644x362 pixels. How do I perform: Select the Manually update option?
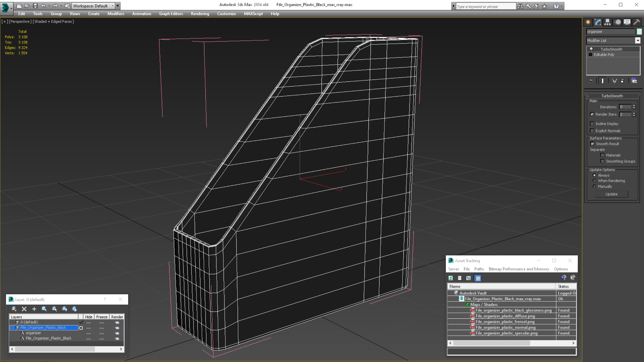click(x=594, y=186)
